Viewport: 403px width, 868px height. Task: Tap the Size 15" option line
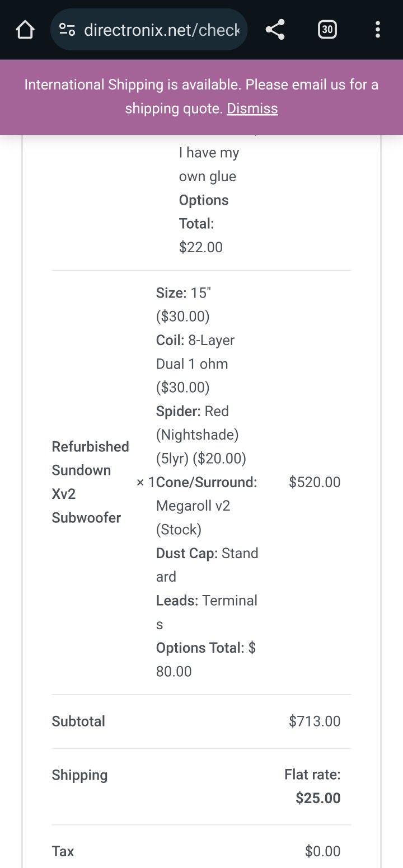pyautogui.click(x=183, y=305)
